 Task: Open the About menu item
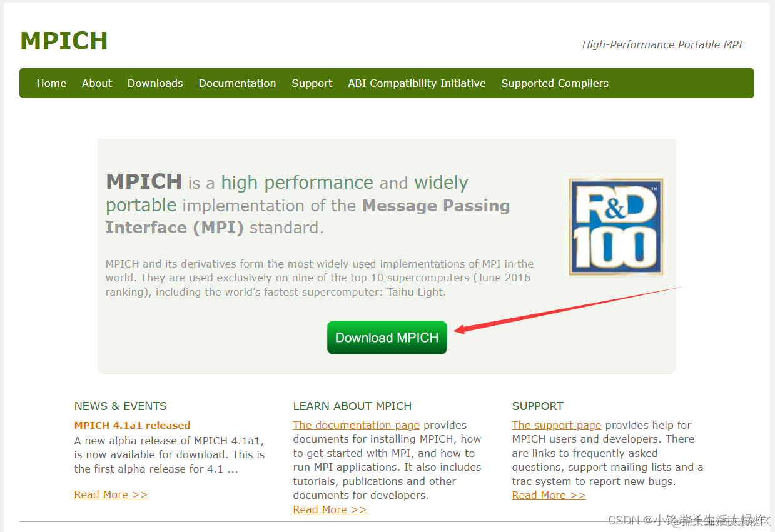coord(96,83)
